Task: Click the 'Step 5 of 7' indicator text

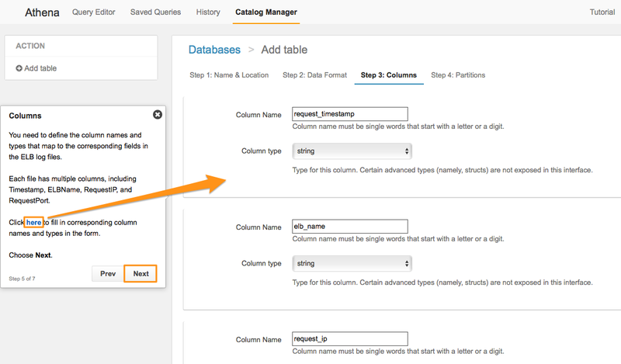Action: pos(23,279)
